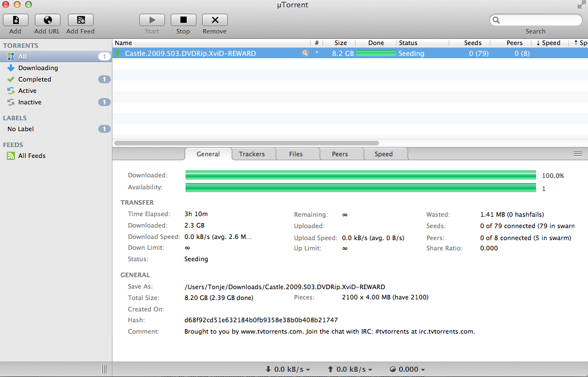The image size is (588, 377).
Task: Click the horizontal scrollbar of torrent list
Action: pyautogui.click(x=247, y=143)
